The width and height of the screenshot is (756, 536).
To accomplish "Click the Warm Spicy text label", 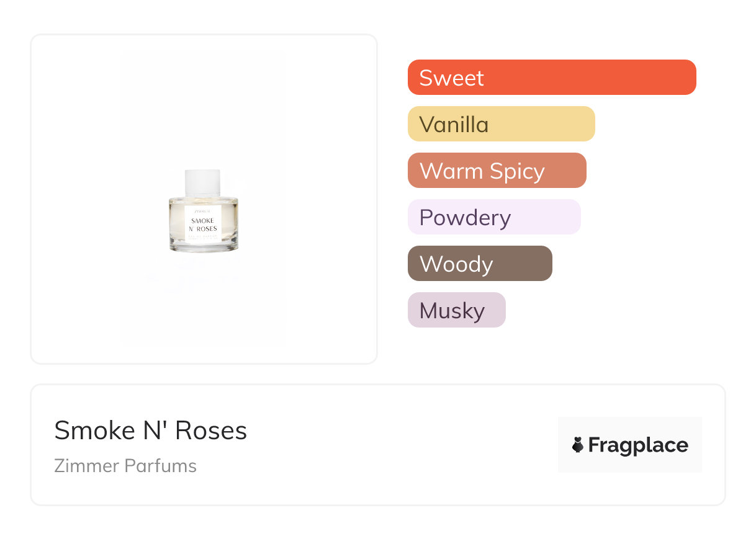I will pos(482,171).
